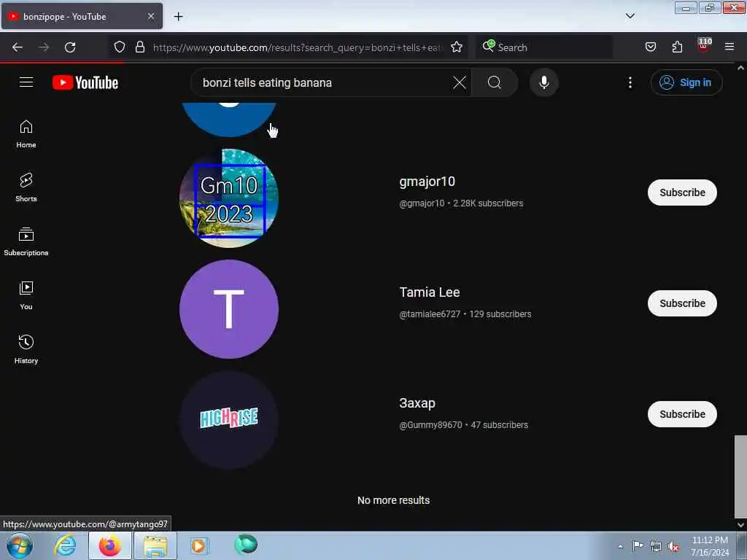This screenshot has width=747, height=560.
Task: Open the extension icon showing 110 badge
Action: click(704, 44)
